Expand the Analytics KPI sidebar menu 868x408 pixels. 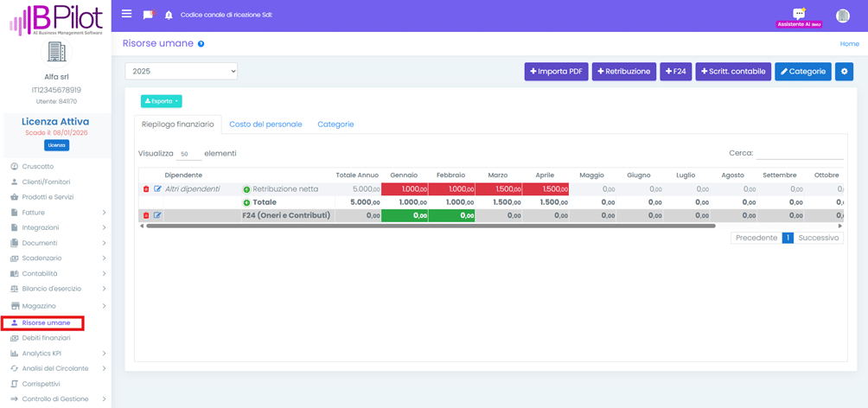click(x=56, y=354)
